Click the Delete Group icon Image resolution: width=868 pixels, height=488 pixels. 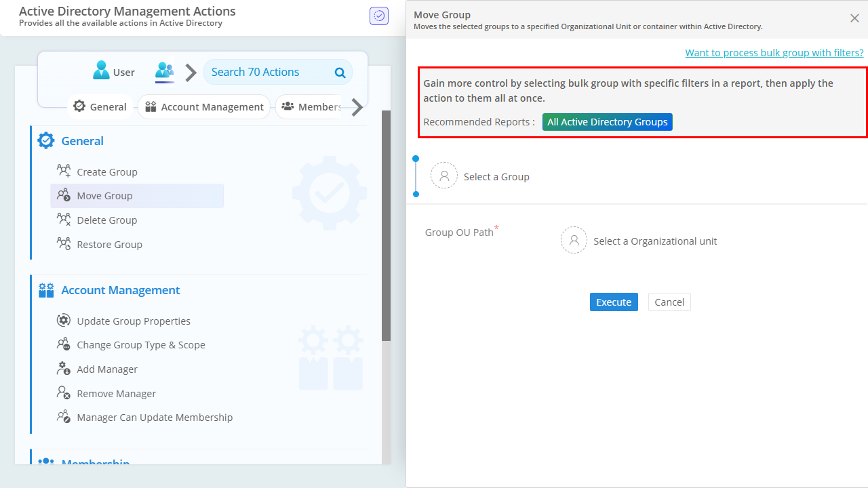[x=64, y=220]
